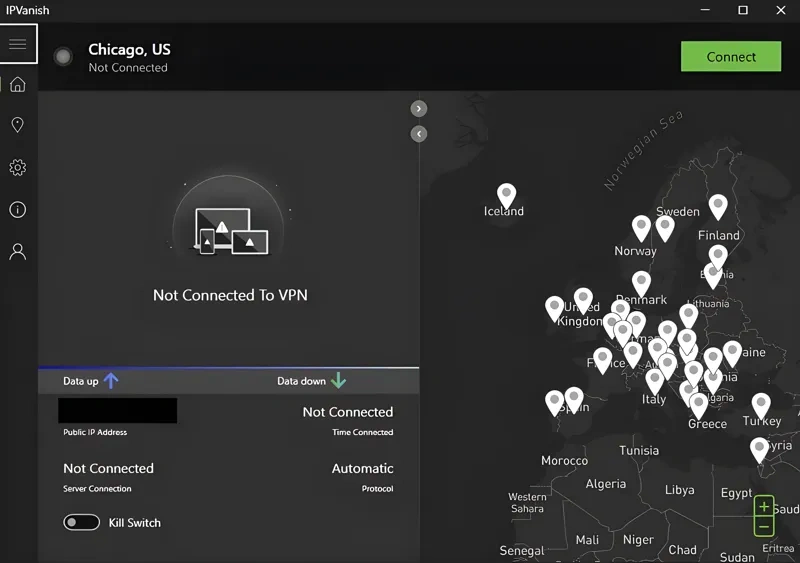Open the Information icon
Image resolution: width=800 pixels, height=563 pixels.
18,209
